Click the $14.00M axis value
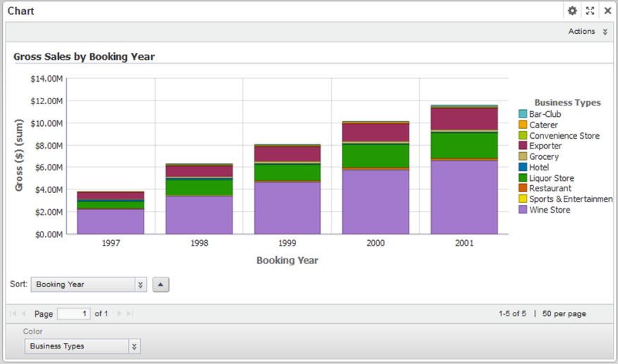618x364 pixels. pos(47,79)
